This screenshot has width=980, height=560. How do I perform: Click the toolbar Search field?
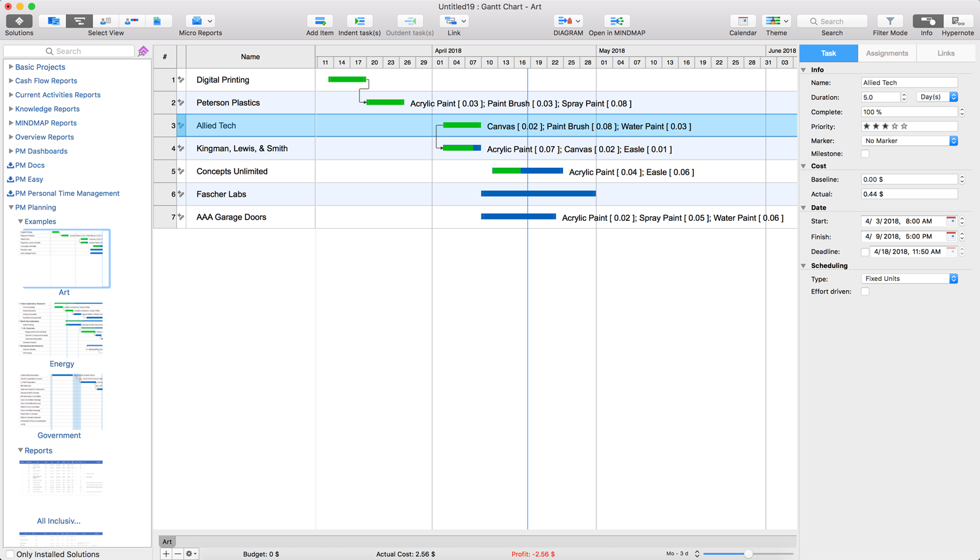832,22
